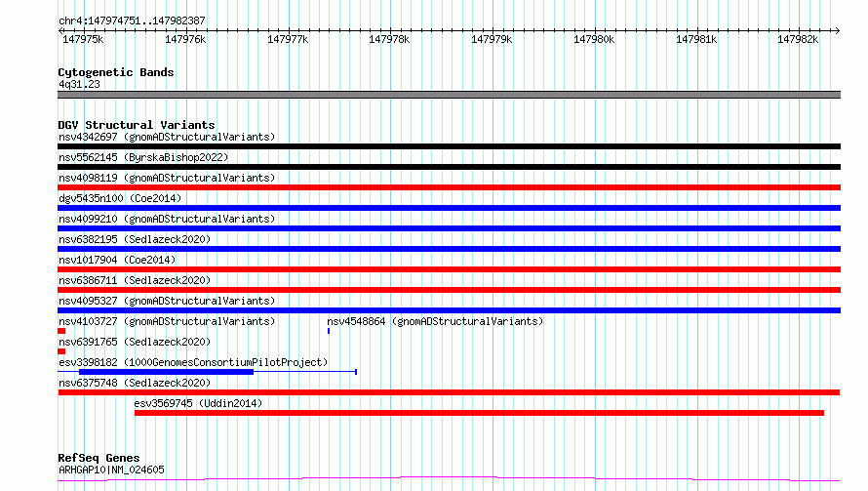Screen dimensions: 868x491
Task: Click the 147978k ruler tick label
Action: [x=390, y=39]
